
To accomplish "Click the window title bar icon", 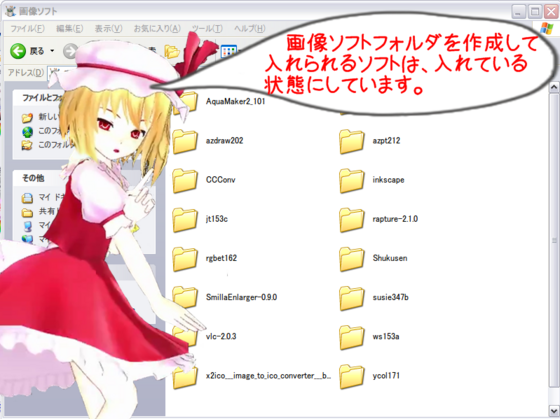I will (x=11, y=11).
